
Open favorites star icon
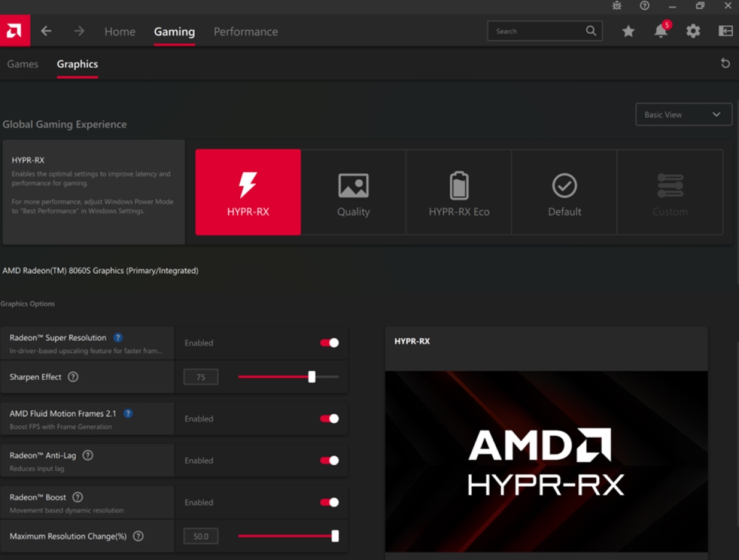click(628, 31)
